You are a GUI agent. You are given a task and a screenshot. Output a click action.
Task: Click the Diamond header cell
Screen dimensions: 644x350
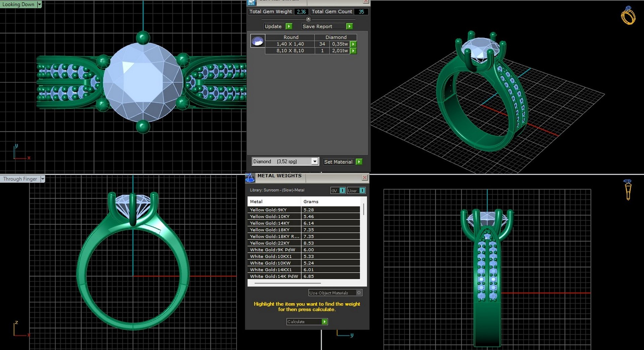point(336,37)
